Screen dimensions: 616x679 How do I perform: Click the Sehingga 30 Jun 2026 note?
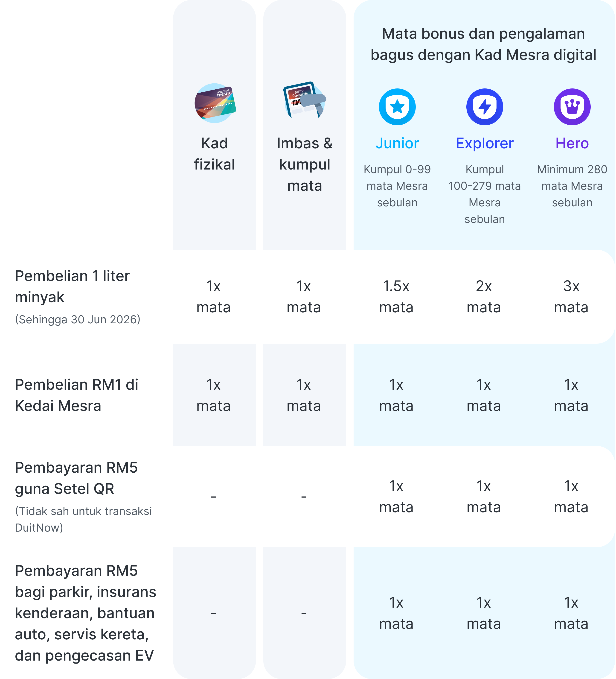pos(77,319)
